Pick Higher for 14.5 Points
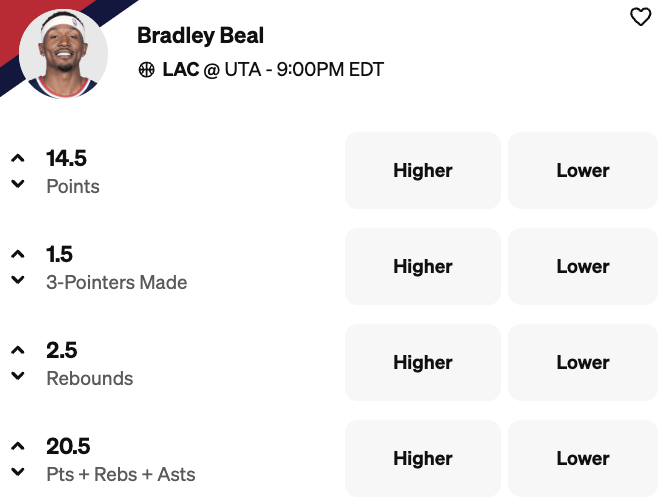 (423, 171)
